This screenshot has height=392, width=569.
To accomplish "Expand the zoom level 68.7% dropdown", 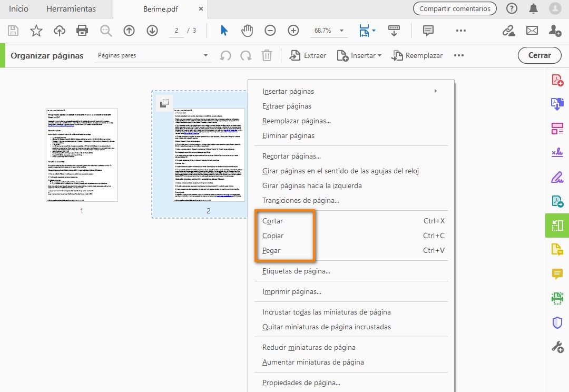I will 341,31.
